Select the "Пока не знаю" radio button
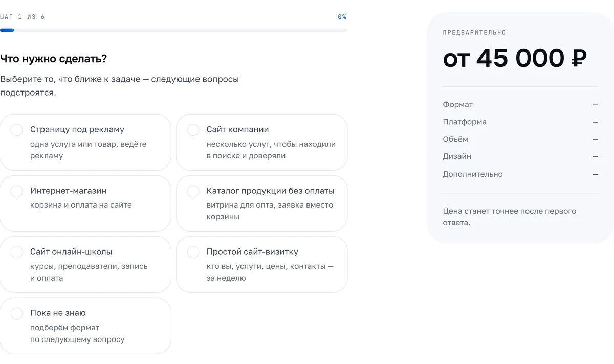This screenshot has width=614, height=364. [17, 313]
